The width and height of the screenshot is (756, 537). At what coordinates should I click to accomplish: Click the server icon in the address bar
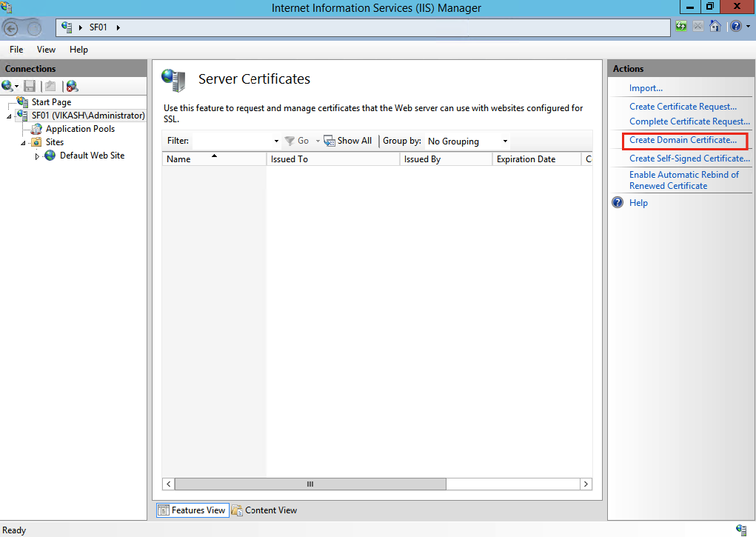pyautogui.click(x=67, y=27)
